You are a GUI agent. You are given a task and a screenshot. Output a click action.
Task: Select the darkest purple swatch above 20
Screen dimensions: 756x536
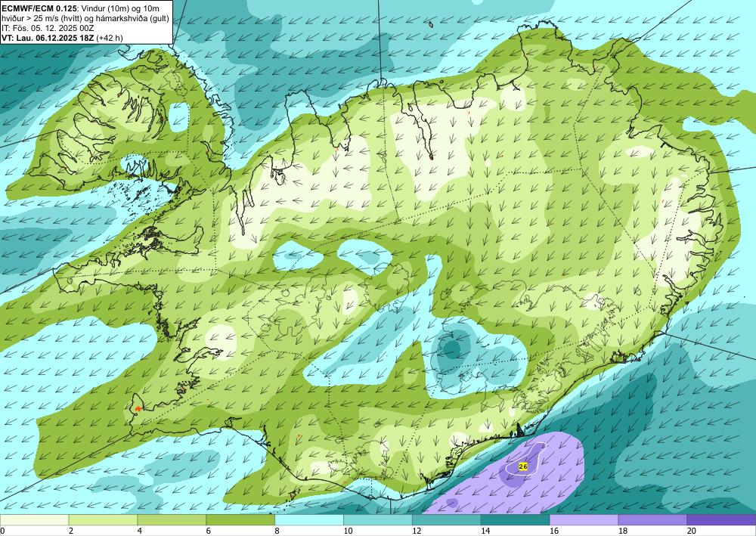[x=721, y=519]
